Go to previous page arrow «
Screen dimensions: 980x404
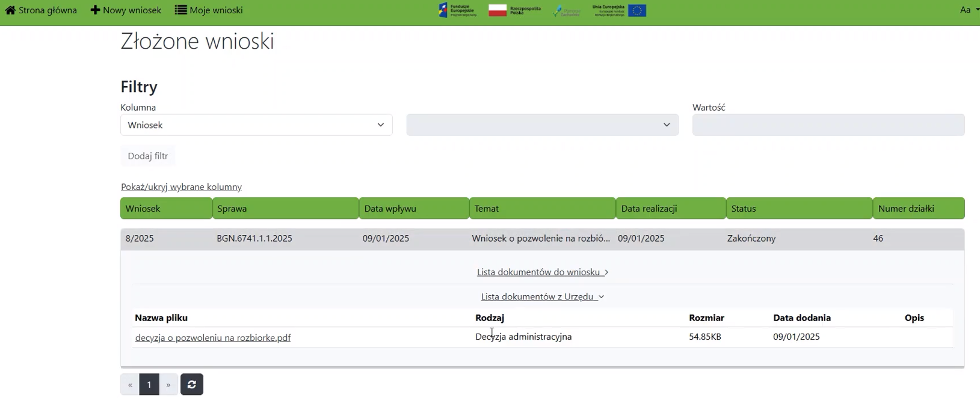tap(130, 385)
